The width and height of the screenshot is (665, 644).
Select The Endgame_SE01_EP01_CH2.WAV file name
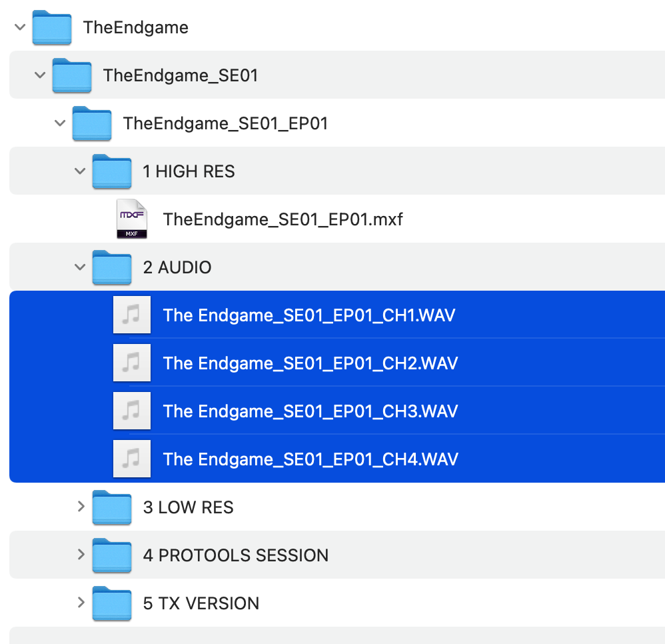(311, 363)
